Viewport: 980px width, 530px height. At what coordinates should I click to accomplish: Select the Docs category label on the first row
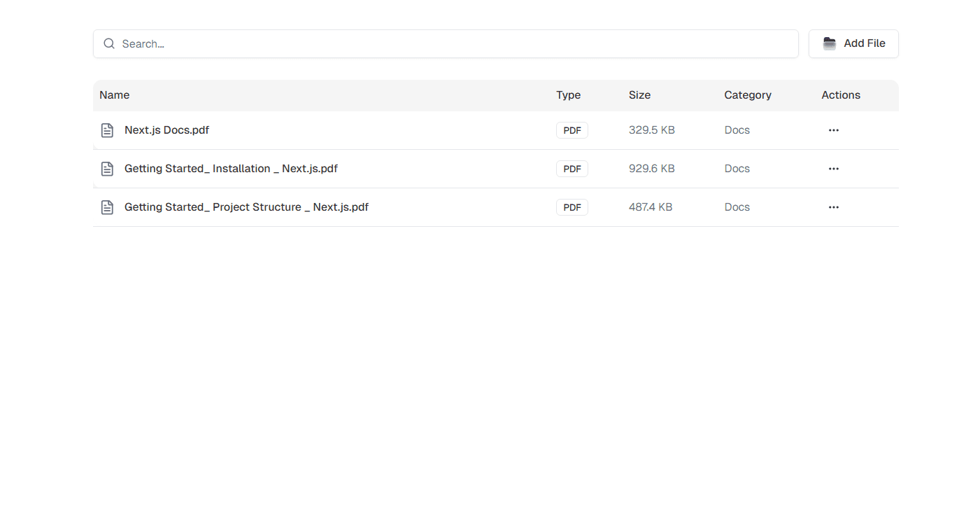click(x=737, y=130)
